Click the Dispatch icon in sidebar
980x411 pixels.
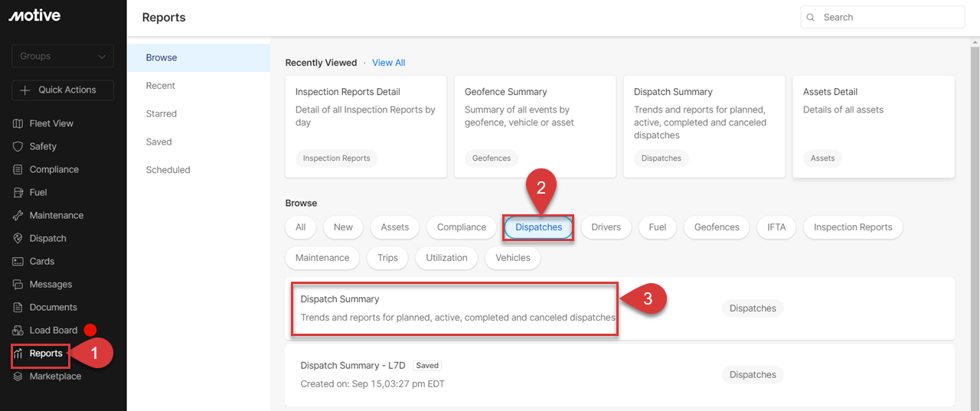click(x=18, y=238)
